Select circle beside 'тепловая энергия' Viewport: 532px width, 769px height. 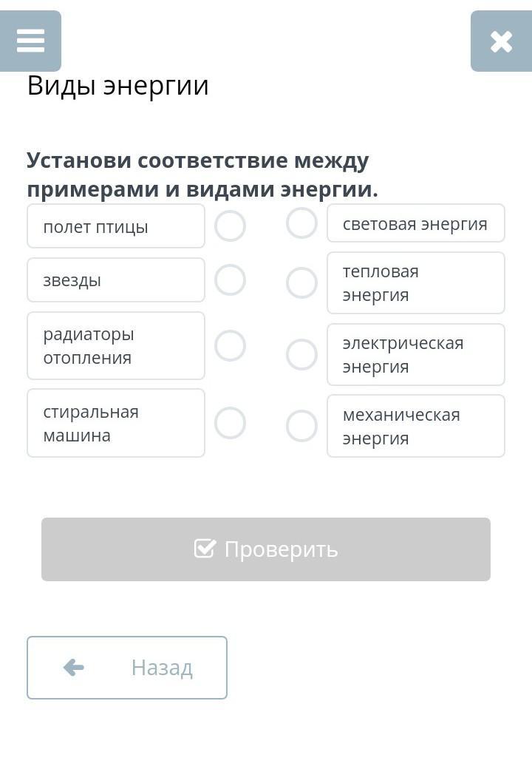click(301, 282)
